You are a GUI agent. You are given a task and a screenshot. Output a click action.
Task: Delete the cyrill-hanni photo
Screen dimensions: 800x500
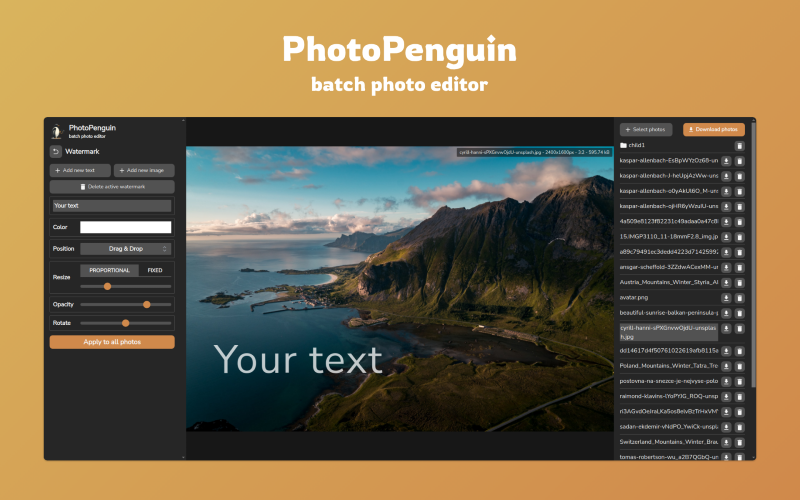pos(739,329)
